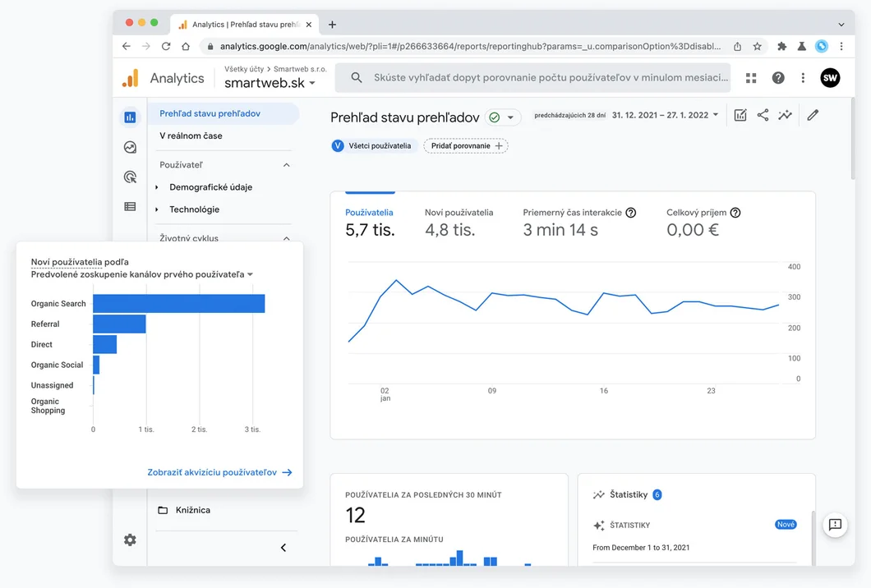The image size is (871, 588).
Task: Open smartweb.sk property selector dropdown
Action: [270, 83]
